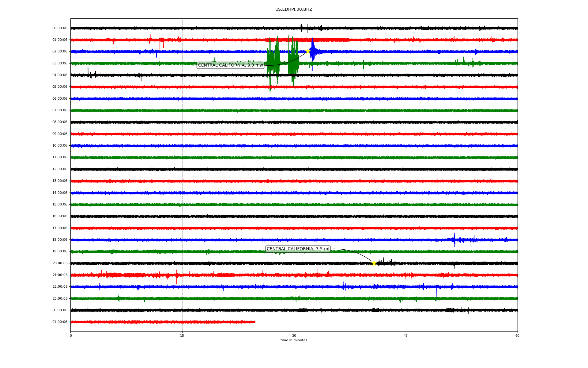
Task: Click the yellow star near 3.9 mw event
Action: 308,51
